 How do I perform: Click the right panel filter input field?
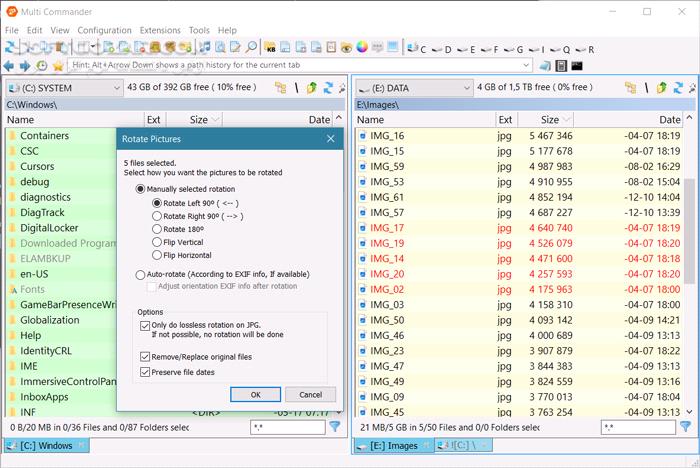(x=638, y=427)
